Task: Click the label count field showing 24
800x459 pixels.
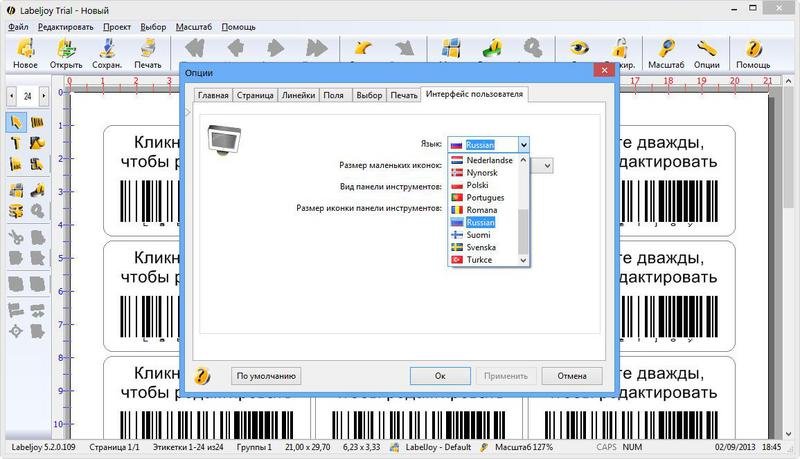Action: pyautogui.click(x=28, y=95)
